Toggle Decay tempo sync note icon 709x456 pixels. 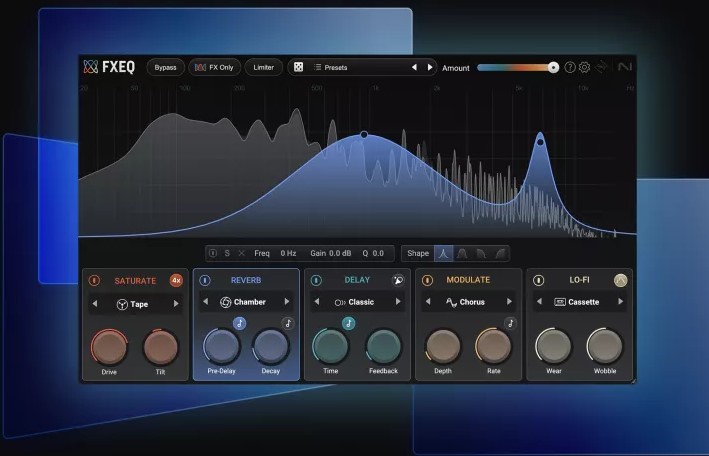pos(288,323)
